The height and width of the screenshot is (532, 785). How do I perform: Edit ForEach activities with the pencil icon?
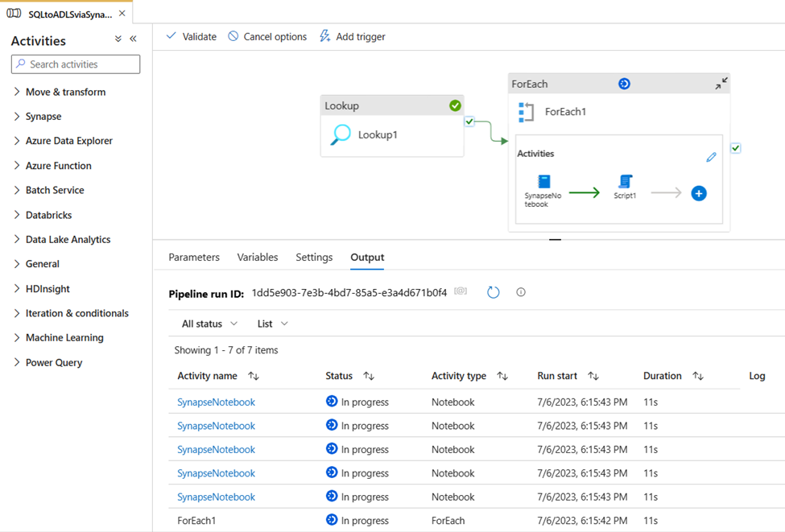[711, 157]
